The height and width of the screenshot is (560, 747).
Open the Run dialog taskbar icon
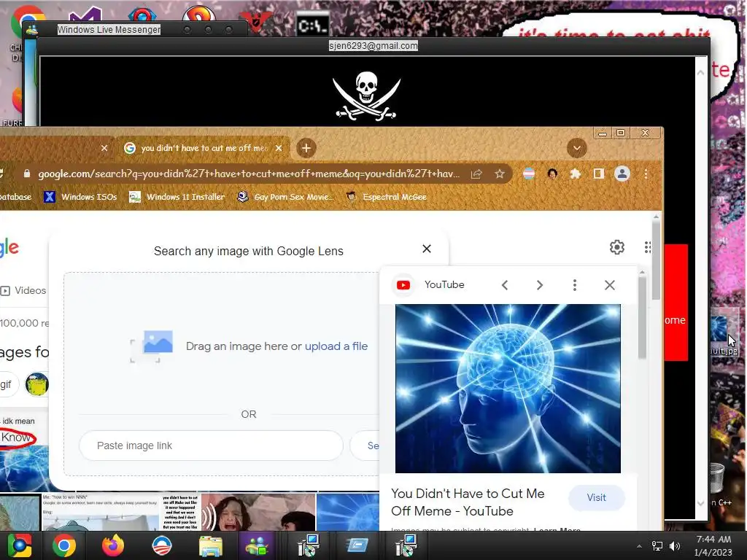click(357, 545)
